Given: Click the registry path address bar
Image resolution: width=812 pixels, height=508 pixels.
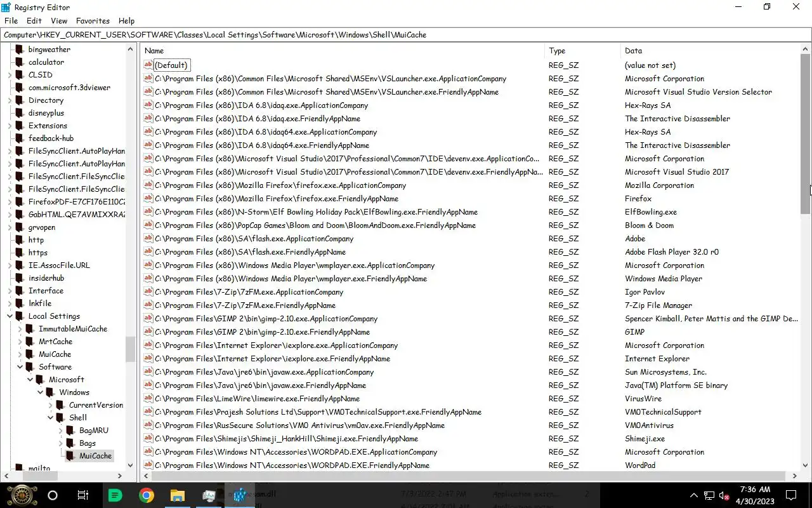Looking at the screenshot, I should point(406,35).
